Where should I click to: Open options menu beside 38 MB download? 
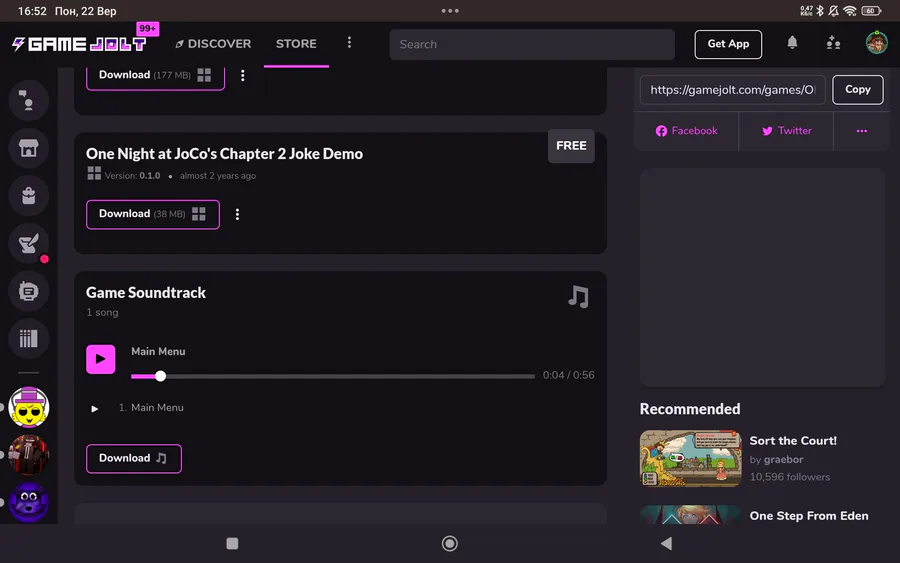(x=237, y=214)
